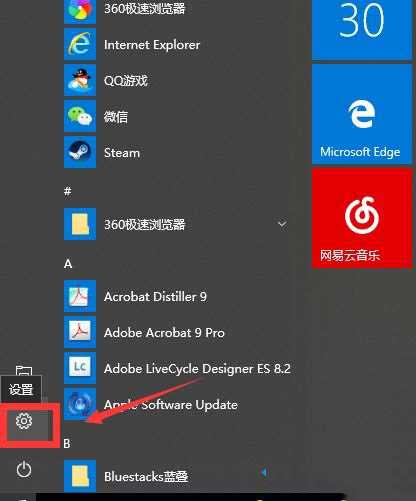
Task: Open the Steam icon
Action: (80, 152)
